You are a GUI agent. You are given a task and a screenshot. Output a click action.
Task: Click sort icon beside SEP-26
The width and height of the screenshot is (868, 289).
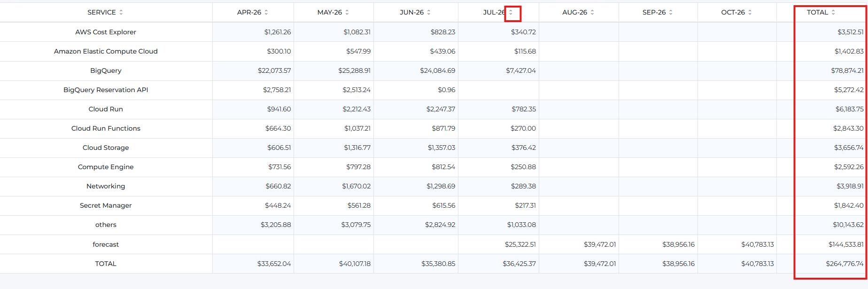pyautogui.click(x=671, y=12)
